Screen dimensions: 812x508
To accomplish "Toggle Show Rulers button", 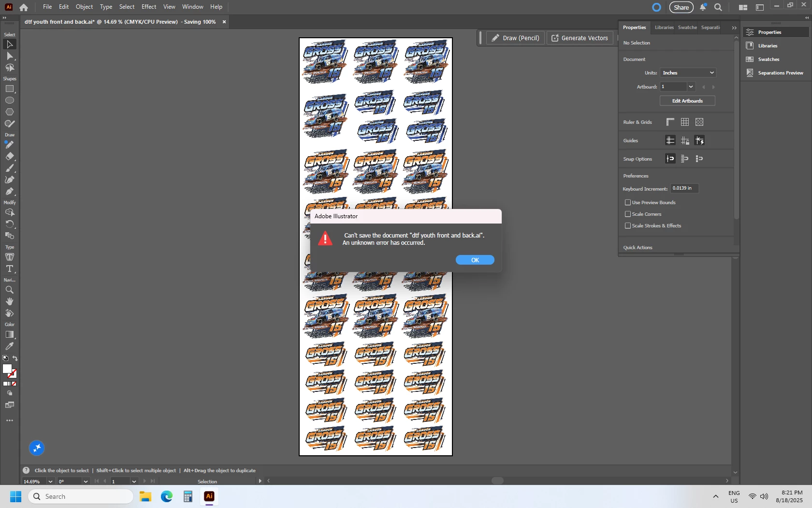I will [670, 122].
